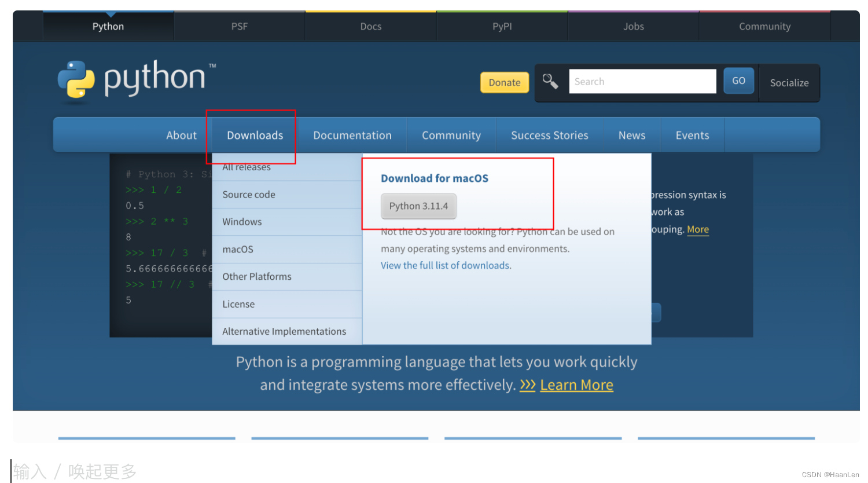The width and height of the screenshot is (868, 483).
Task: Click the yellow More link
Action: (698, 229)
